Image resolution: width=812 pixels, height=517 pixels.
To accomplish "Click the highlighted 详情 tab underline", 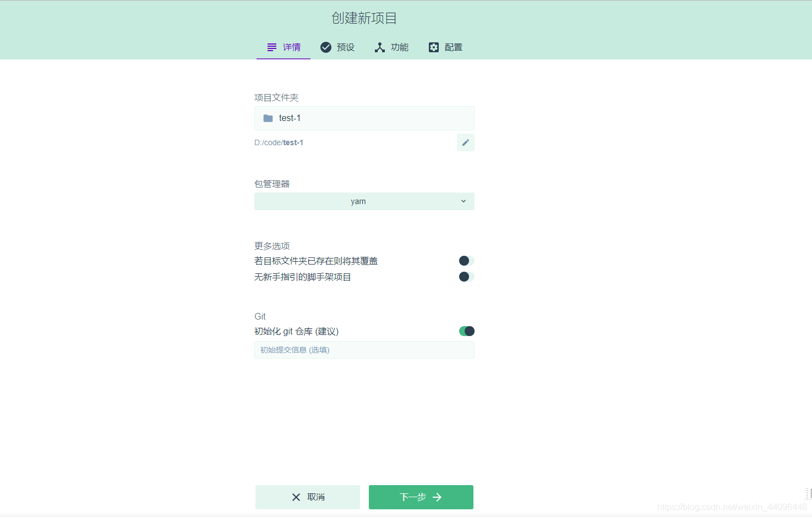I will (x=283, y=58).
